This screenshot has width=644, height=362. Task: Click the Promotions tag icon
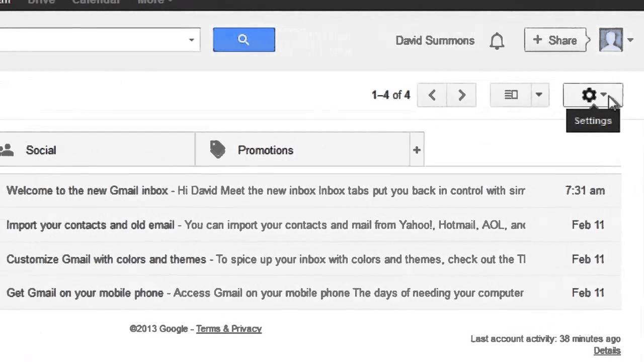tap(217, 150)
